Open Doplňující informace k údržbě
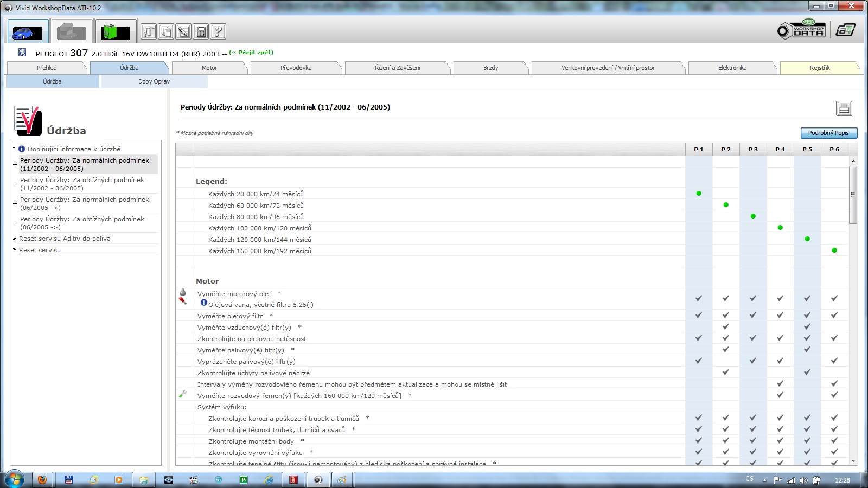 click(74, 149)
